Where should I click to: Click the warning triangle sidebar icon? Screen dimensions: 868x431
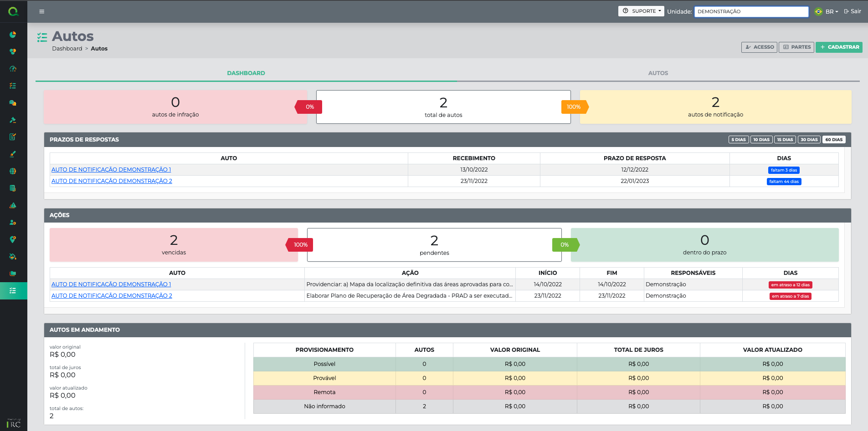coord(13,205)
